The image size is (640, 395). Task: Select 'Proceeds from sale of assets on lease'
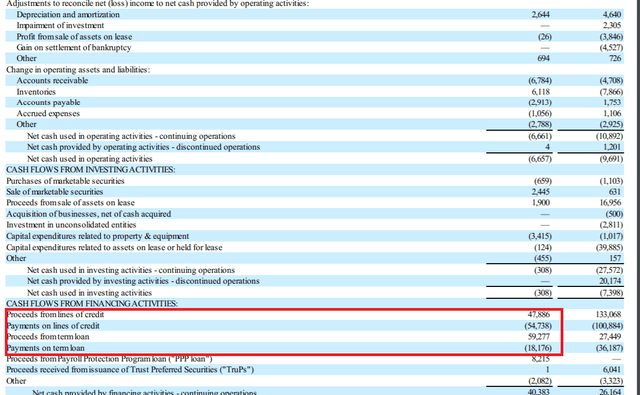click(70, 203)
